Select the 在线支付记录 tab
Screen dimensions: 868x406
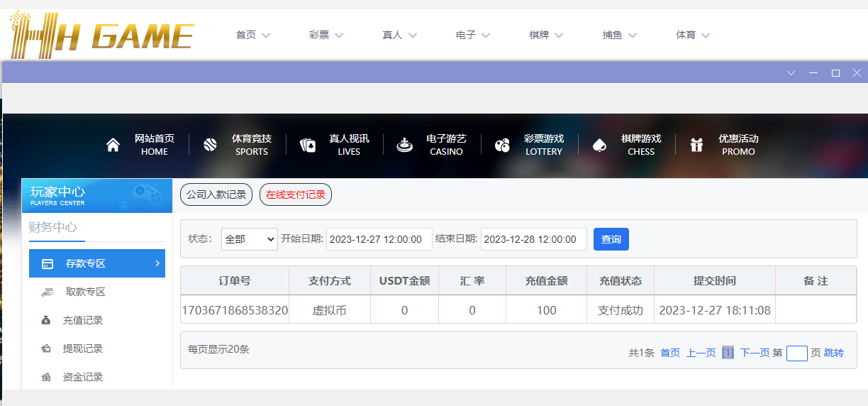296,194
